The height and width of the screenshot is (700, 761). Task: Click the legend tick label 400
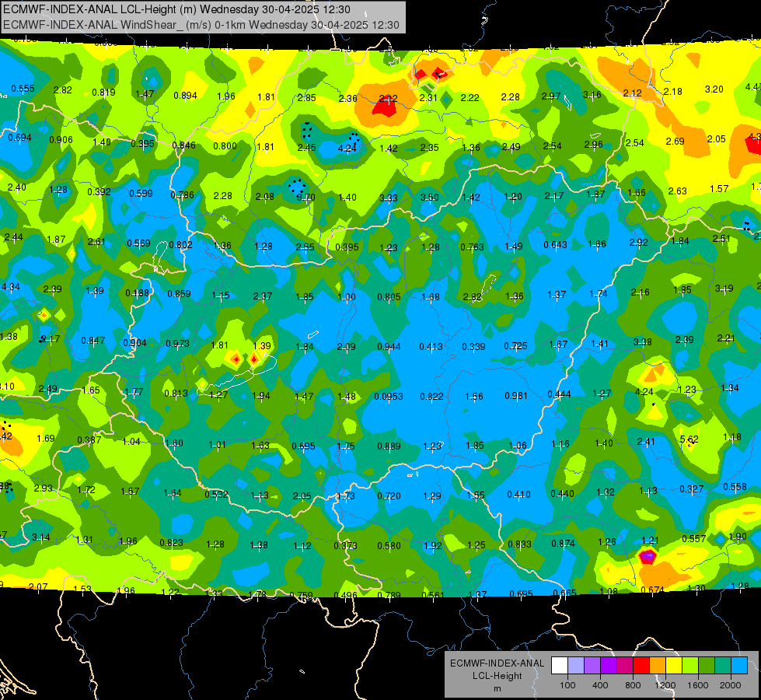click(600, 685)
